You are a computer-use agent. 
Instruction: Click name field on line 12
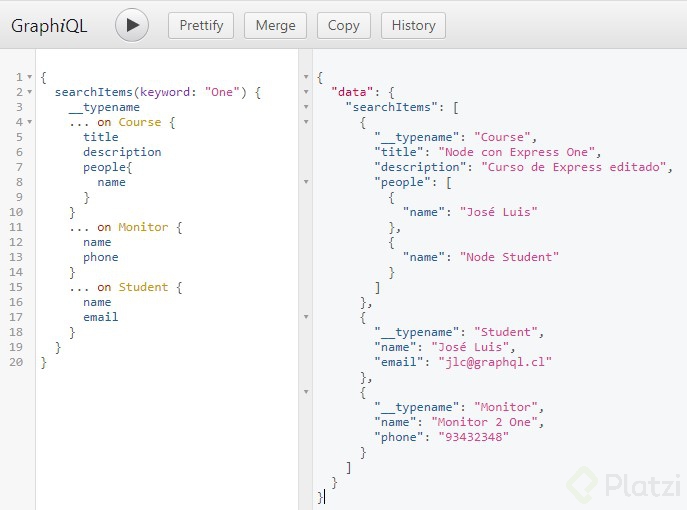click(97, 242)
